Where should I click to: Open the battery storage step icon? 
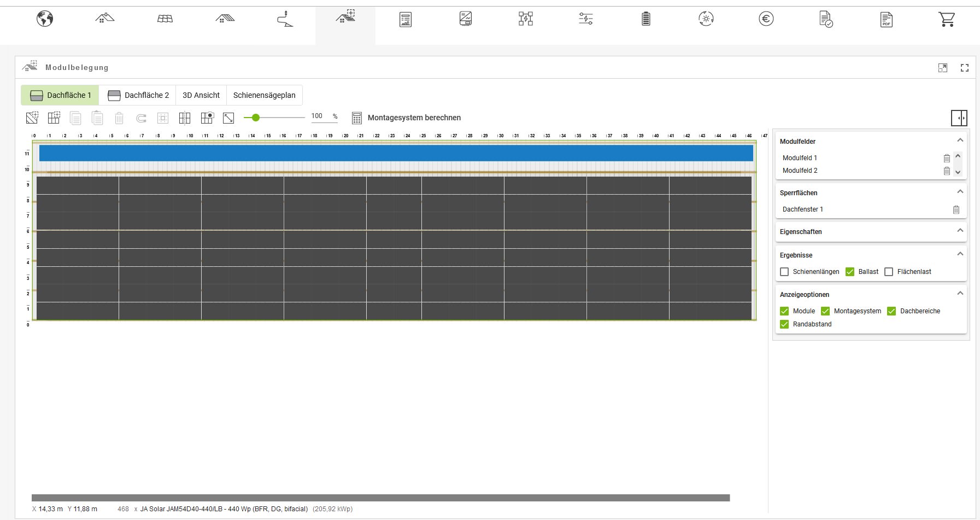click(646, 19)
